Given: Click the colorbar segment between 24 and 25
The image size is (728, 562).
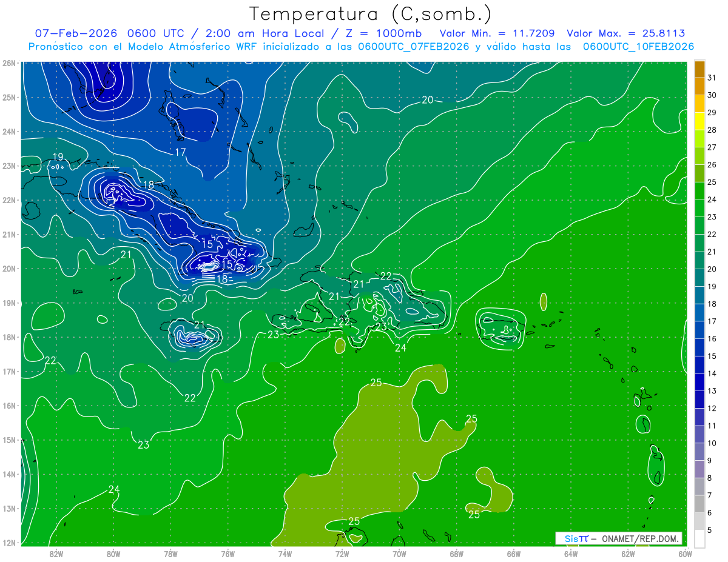Looking at the screenshot, I should 700,191.
